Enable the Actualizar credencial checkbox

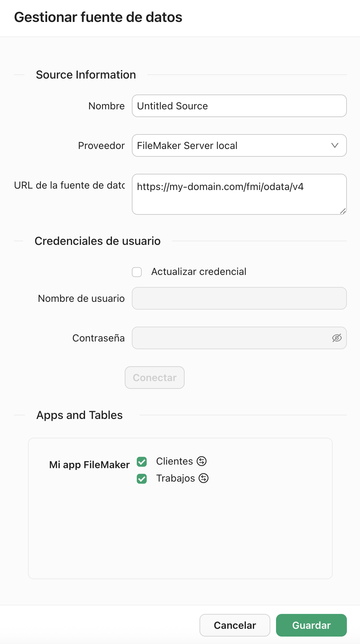137,272
